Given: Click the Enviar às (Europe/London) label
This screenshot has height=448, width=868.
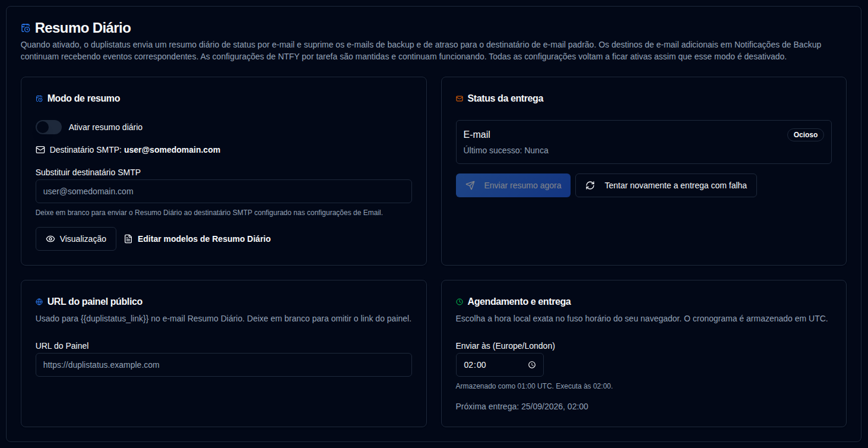Looking at the screenshot, I should (505, 346).
